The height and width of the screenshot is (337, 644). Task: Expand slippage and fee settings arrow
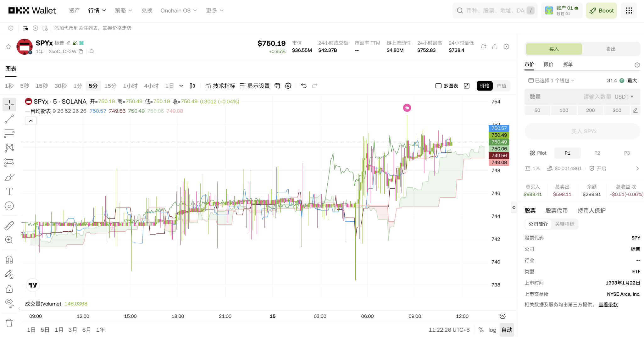[637, 168]
